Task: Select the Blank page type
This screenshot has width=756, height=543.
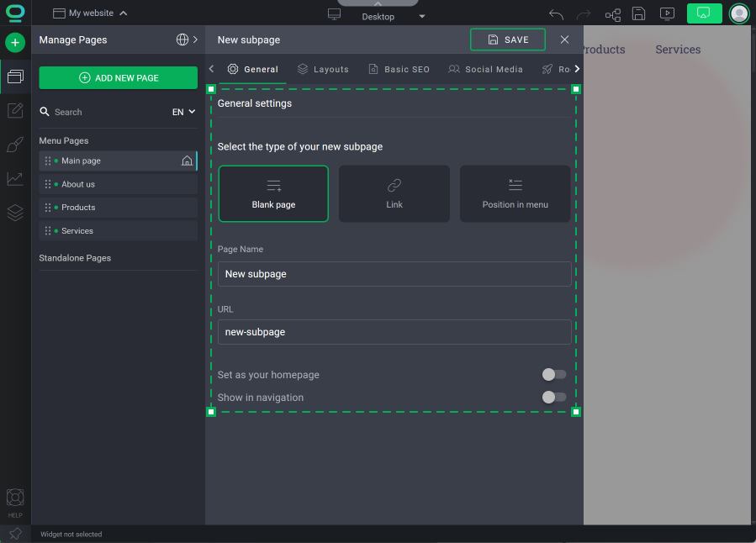Action: coord(273,193)
